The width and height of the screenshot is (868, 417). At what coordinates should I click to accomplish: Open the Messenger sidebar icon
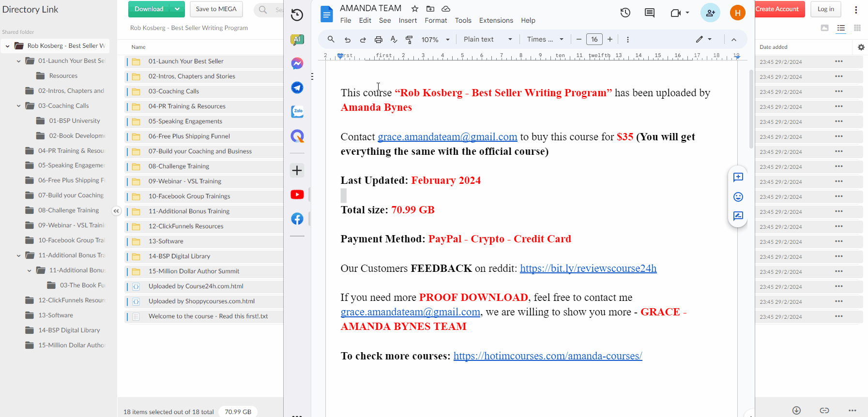coord(297,63)
